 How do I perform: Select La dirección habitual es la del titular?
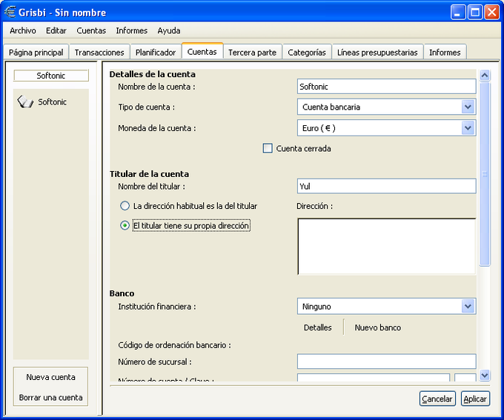(x=125, y=206)
